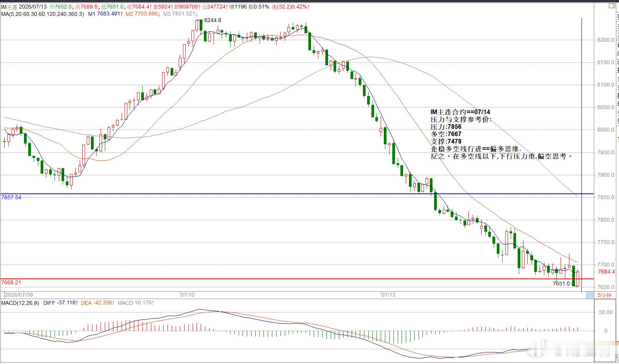Click the MA(5,20,60,30,60,120,240,360,3) indicator label
The height and width of the screenshot is (364, 619).
pos(42,14)
